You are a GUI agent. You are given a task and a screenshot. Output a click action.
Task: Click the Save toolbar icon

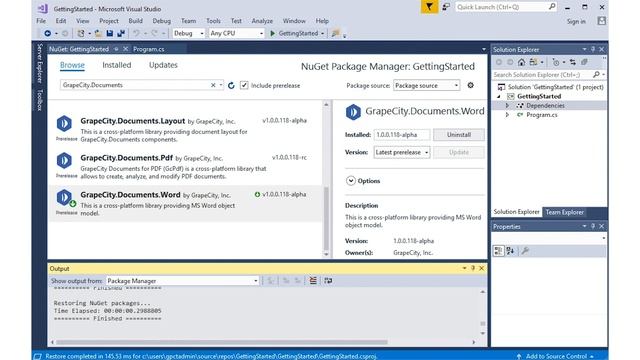point(109,33)
